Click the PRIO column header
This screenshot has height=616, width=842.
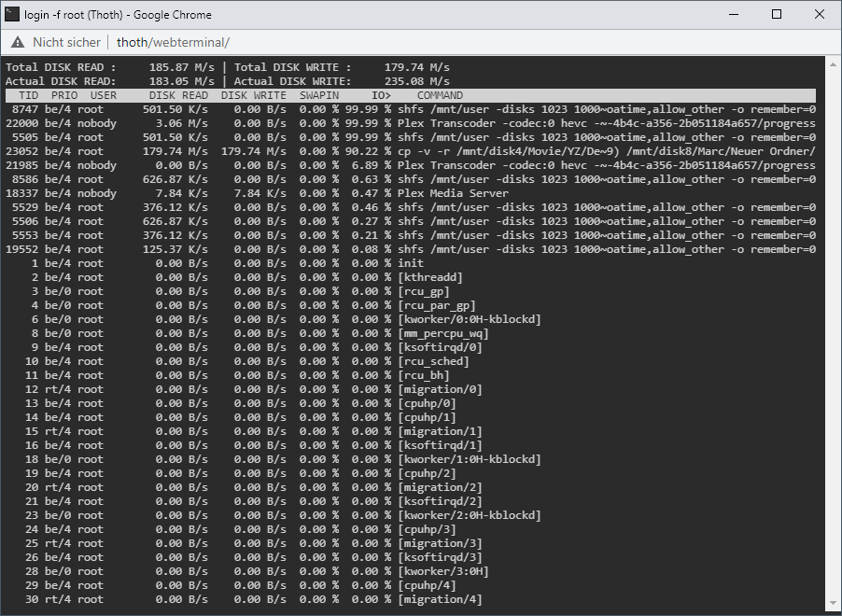pyautogui.click(x=64, y=95)
